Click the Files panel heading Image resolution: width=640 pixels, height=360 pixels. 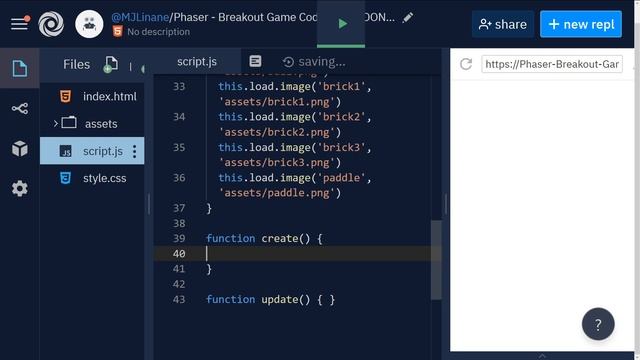76,64
